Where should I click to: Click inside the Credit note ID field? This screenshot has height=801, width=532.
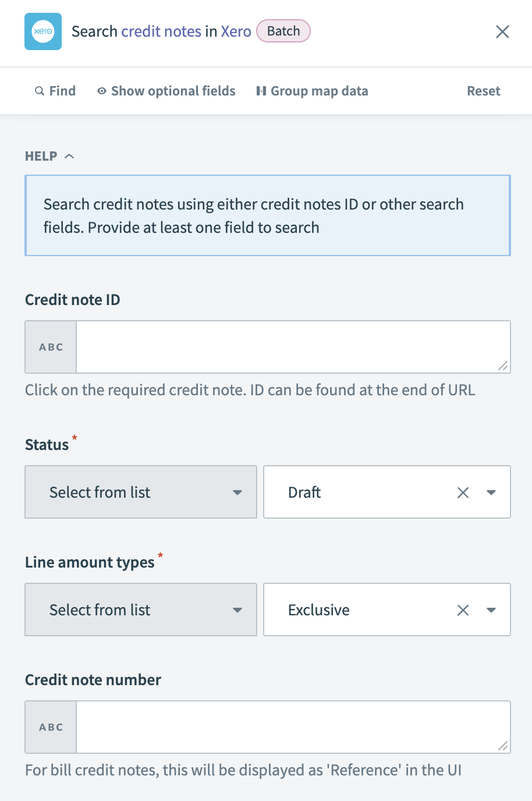point(291,346)
